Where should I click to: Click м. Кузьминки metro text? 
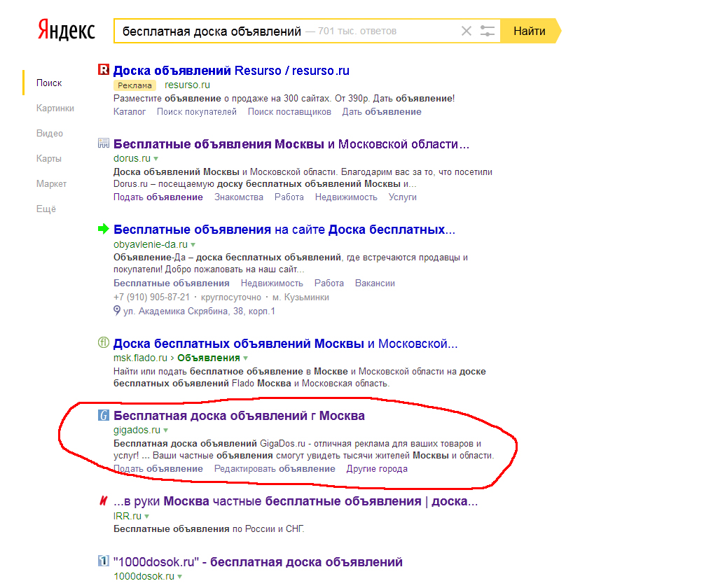pos(301,297)
